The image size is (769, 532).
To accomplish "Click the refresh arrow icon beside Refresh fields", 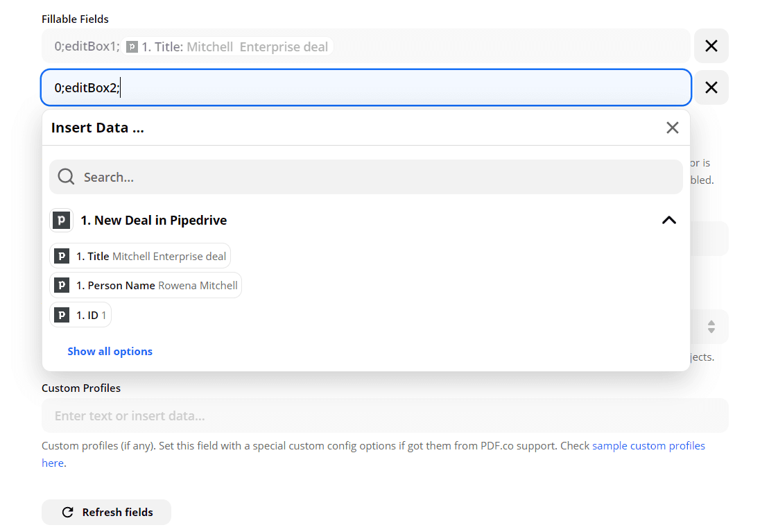I will 67,512.
